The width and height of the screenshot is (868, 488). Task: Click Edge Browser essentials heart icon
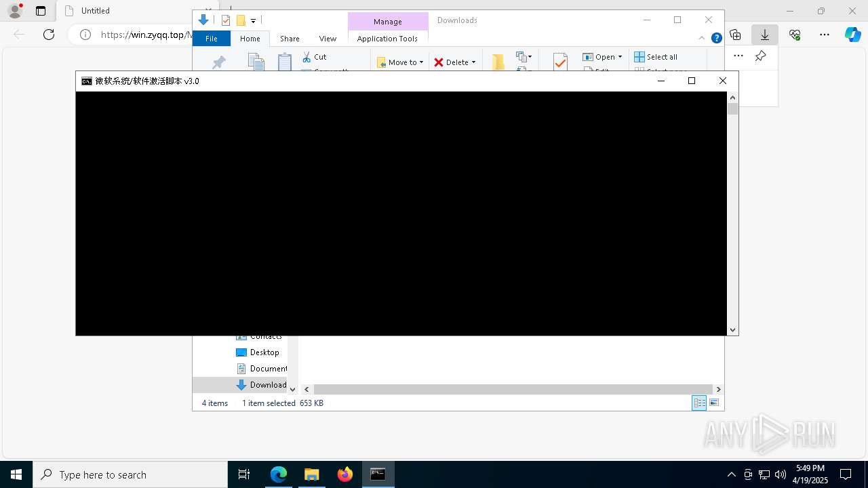795,35
